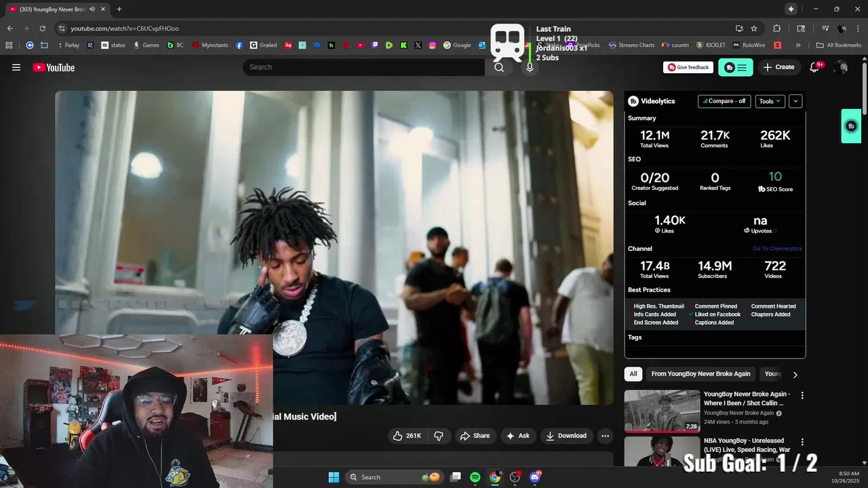Show more bookmarks with double chevron

click(x=798, y=45)
